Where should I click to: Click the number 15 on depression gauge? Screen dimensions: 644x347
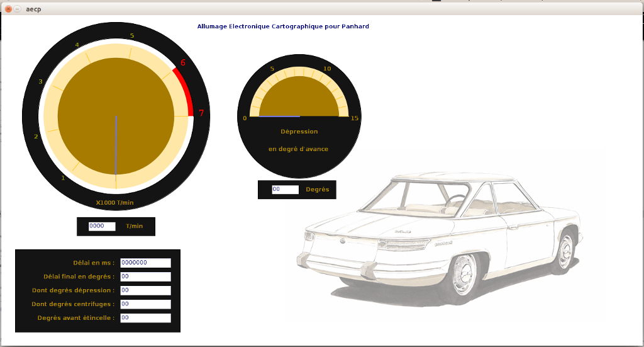coord(355,118)
